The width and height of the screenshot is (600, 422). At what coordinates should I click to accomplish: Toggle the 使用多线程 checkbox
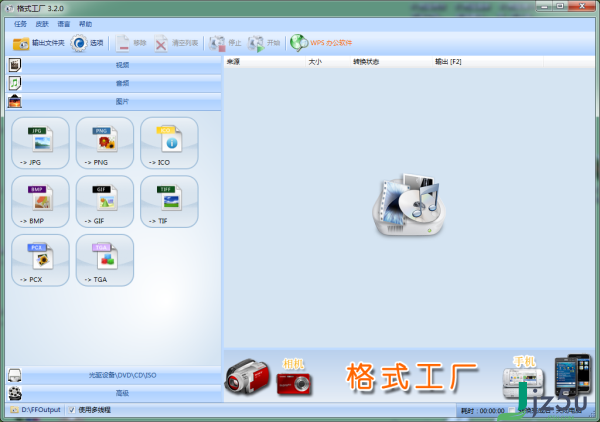click(71, 410)
